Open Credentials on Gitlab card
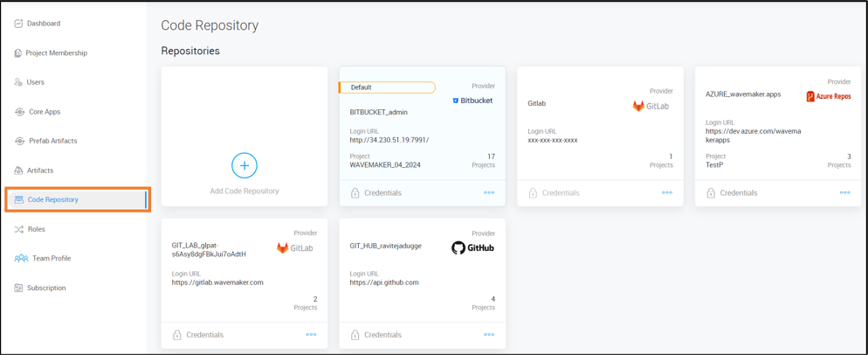Screen dimensions: 868x355 pos(561,193)
